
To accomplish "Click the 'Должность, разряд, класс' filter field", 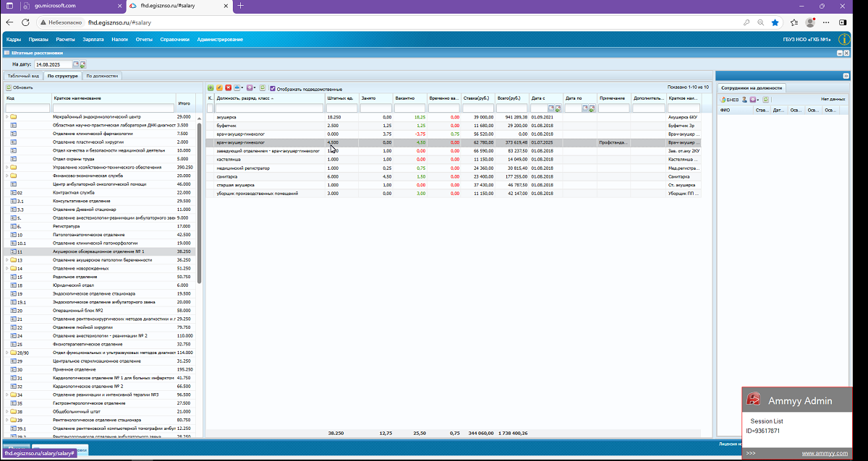I will [x=268, y=108].
